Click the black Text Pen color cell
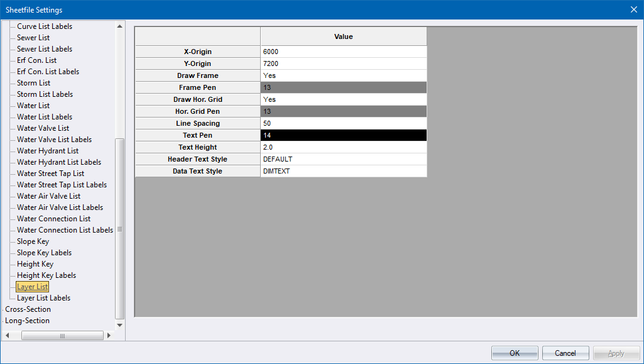Image resolution: width=644 pixels, height=364 pixels. pos(343,135)
